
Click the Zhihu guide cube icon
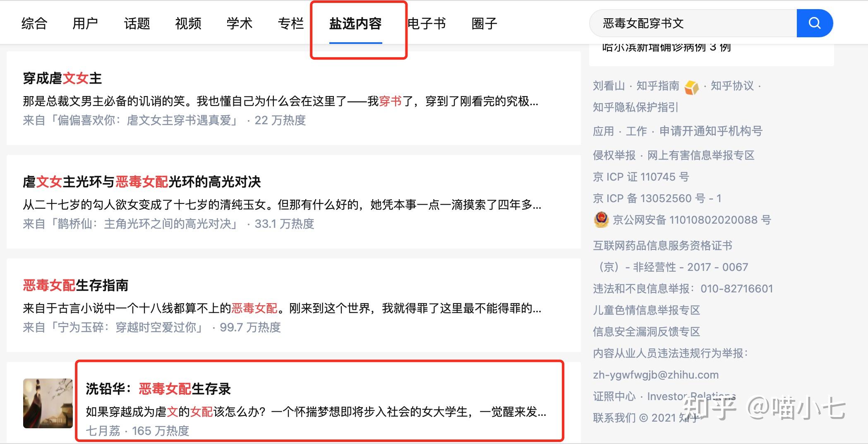(x=691, y=87)
